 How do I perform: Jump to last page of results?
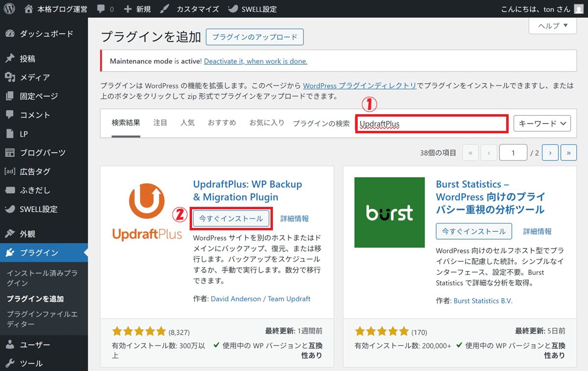(568, 153)
